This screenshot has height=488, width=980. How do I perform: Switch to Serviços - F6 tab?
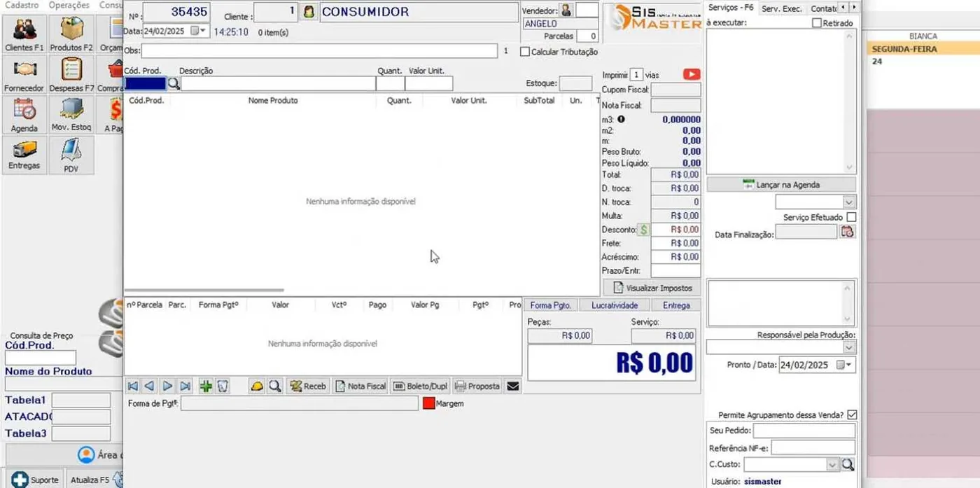(731, 8)
